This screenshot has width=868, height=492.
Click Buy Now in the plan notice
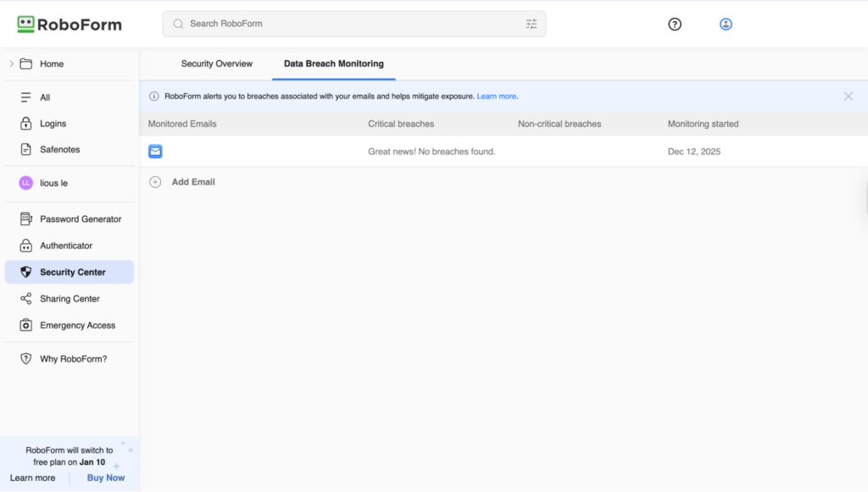(x=106, y=478)
